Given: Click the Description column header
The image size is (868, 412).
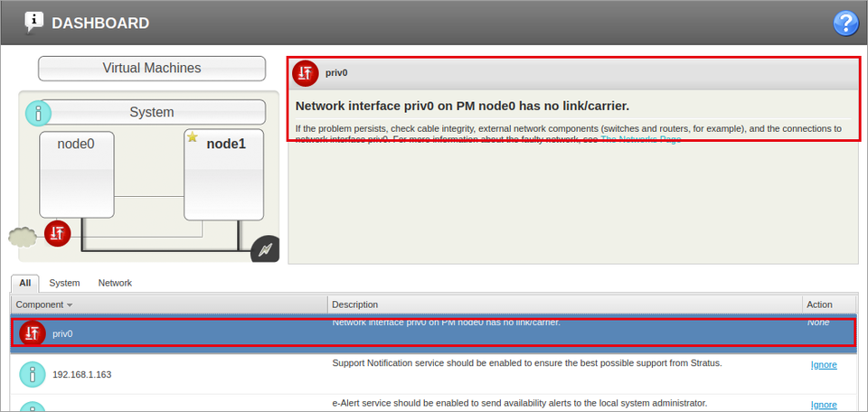Looking at the screenshot, I should (x=564, y=304).
